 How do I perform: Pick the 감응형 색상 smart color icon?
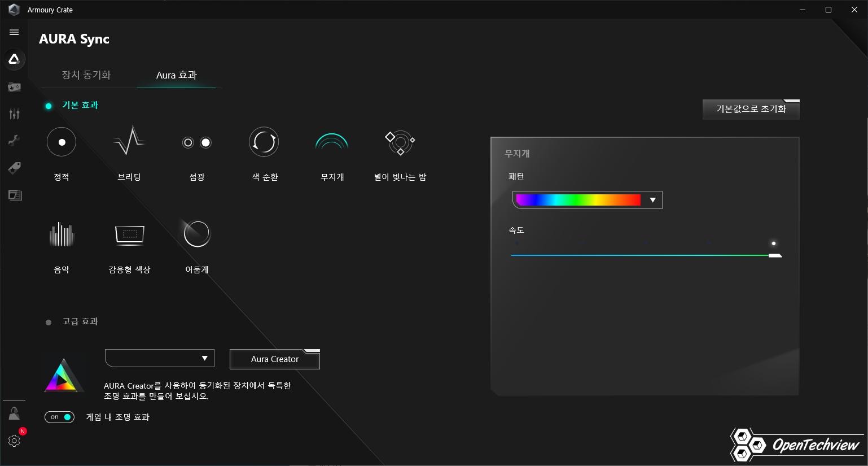tap(129, 234)
